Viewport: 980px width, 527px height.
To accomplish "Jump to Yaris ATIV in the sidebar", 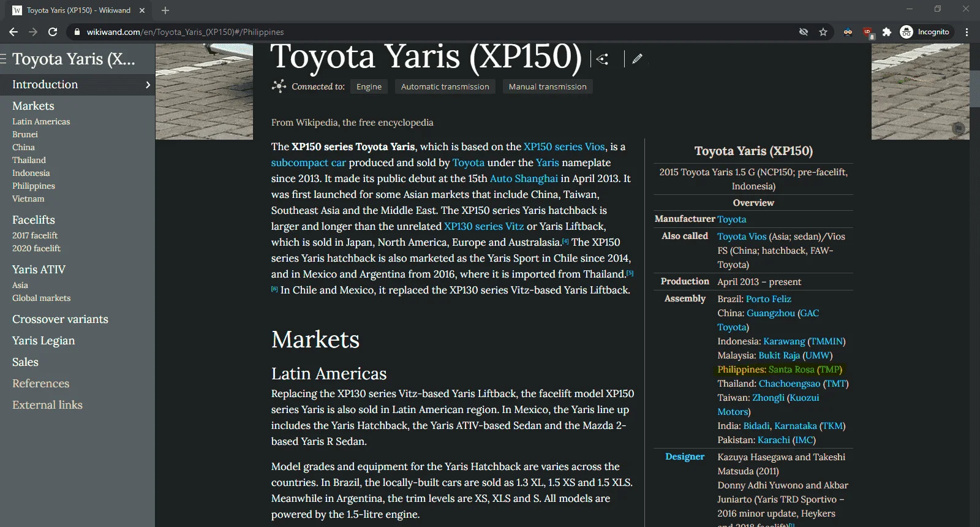I will (39, 270).
